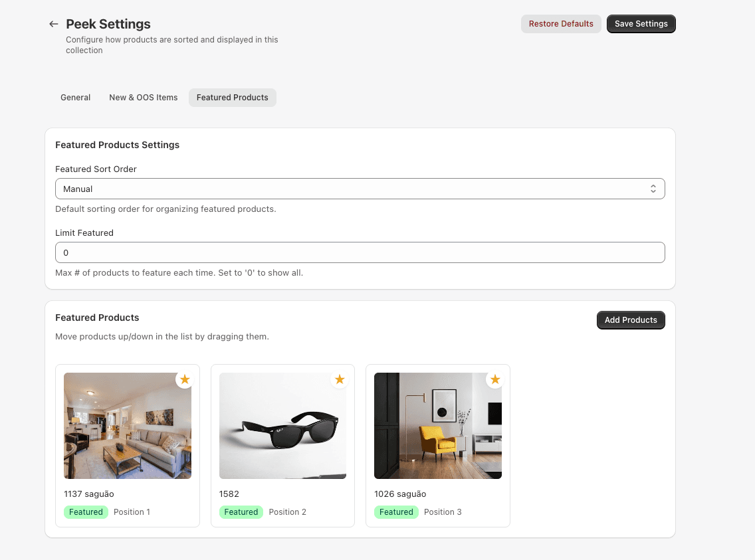Click Featured badge on 1026 saguão

click(x=396, y=512)
